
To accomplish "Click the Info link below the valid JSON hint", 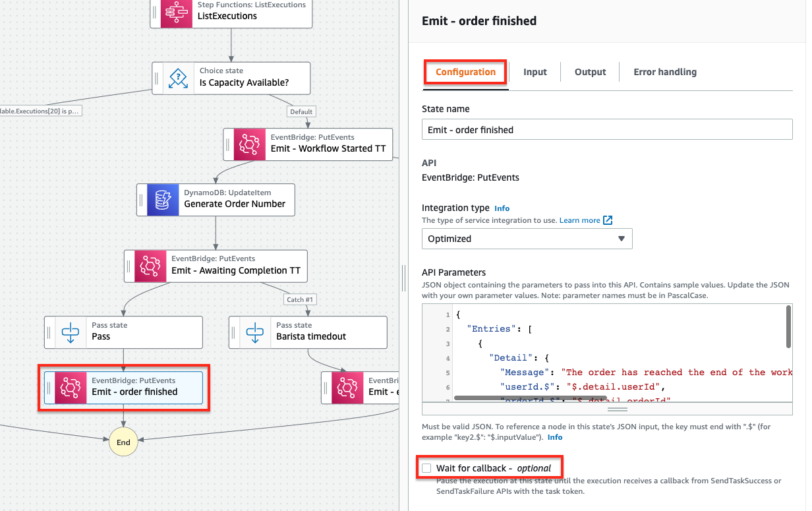I will (x=555, y=437).
